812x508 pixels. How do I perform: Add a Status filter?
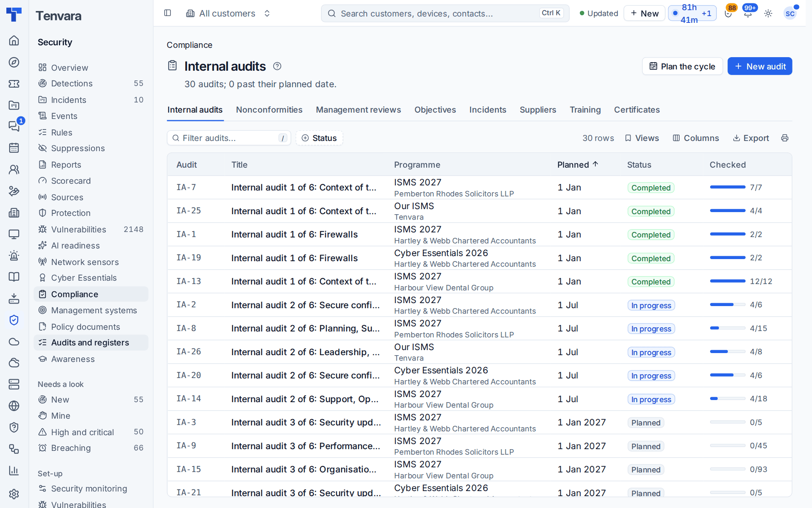pyautogui.click(x=319, y=138)
